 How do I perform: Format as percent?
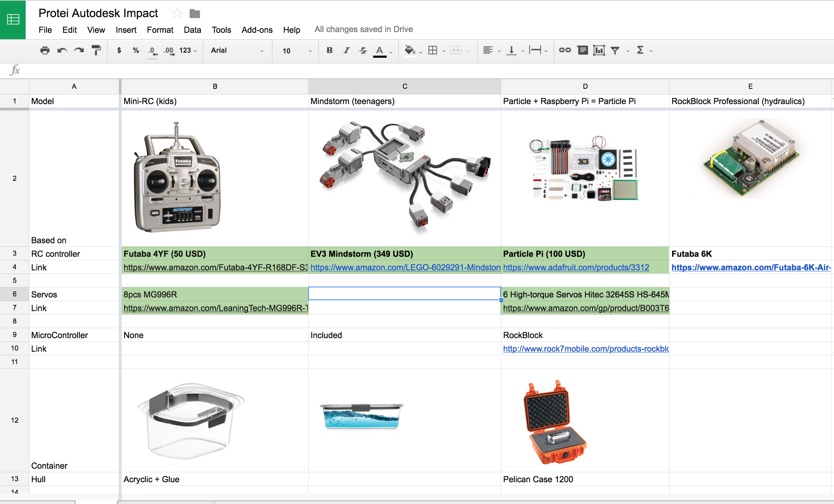click(136, 50)
